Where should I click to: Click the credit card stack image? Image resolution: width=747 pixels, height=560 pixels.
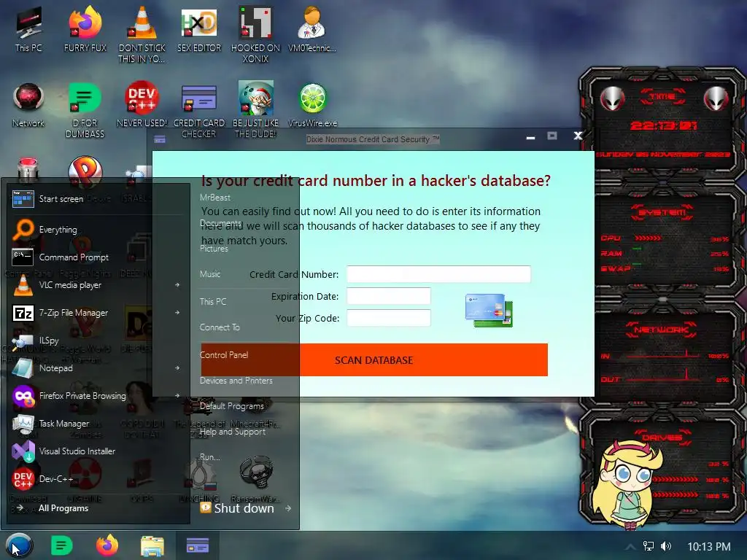tap(489, 311)
